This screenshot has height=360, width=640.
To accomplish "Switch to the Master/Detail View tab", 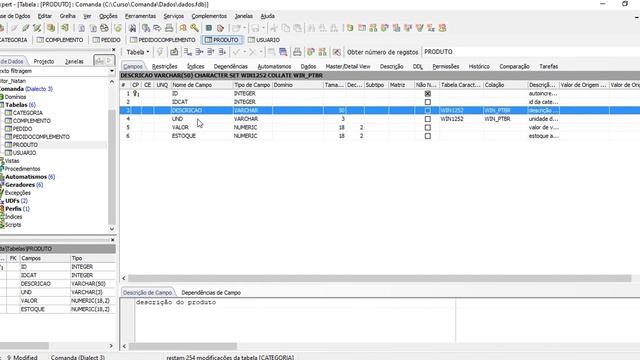I will tap(348, 67).
